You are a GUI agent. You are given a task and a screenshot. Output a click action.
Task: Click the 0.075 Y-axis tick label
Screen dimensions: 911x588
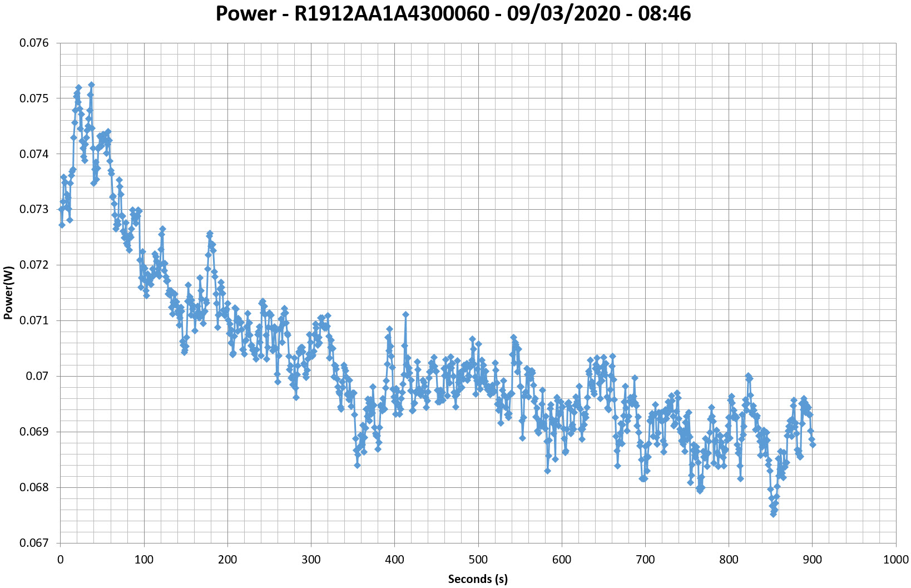[x=34, y=98]
